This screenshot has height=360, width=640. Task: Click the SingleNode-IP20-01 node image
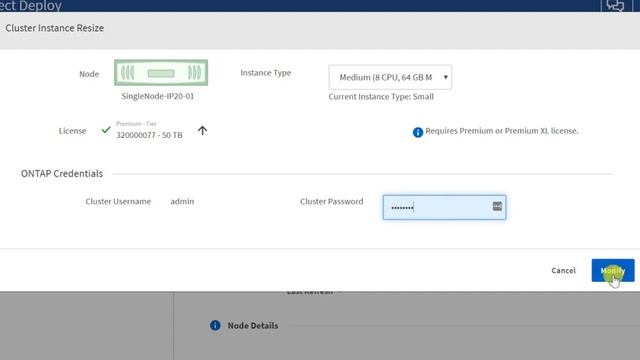point(161,73)
